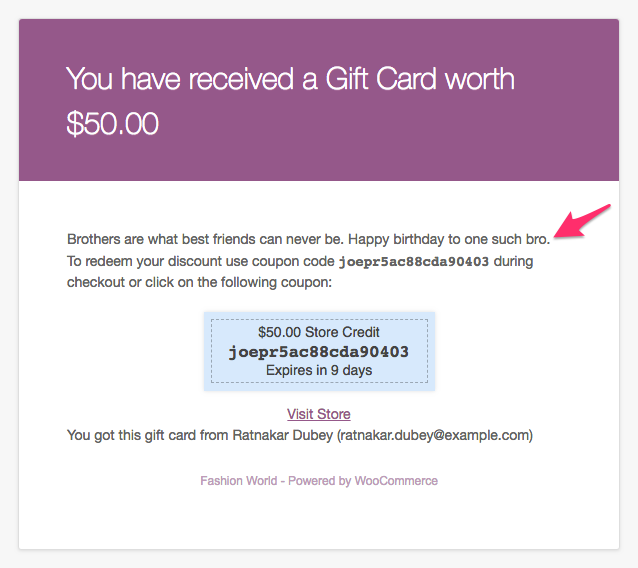Click the pink arrow annotation
The image size is (638, 568).
[x=582, y=221]
